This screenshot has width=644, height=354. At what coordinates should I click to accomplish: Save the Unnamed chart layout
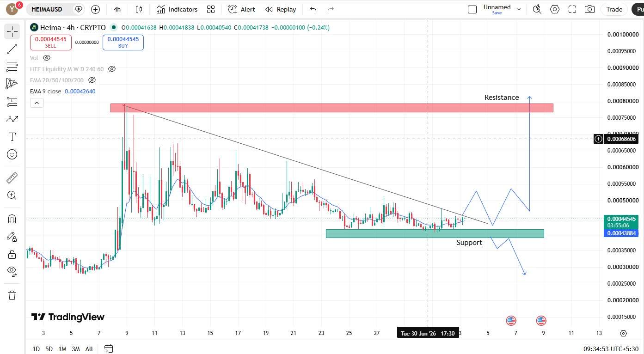[x=497, y=13]
